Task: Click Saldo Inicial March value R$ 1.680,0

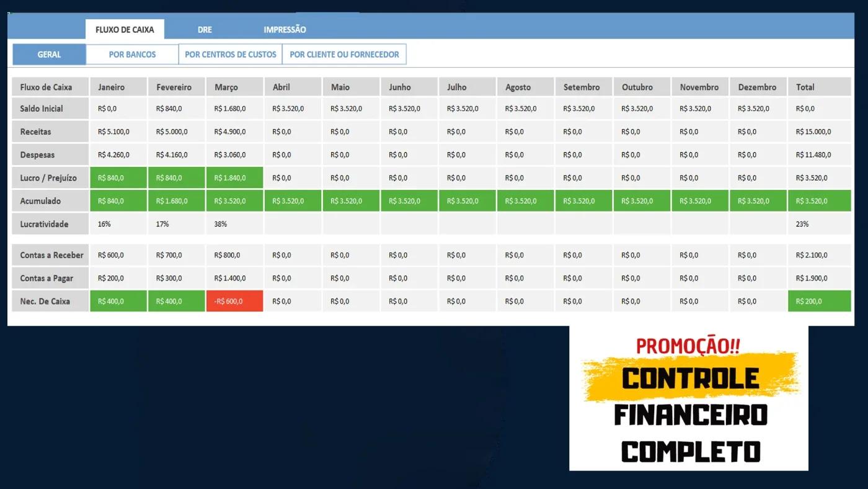Action: click(x=234, y=109)
